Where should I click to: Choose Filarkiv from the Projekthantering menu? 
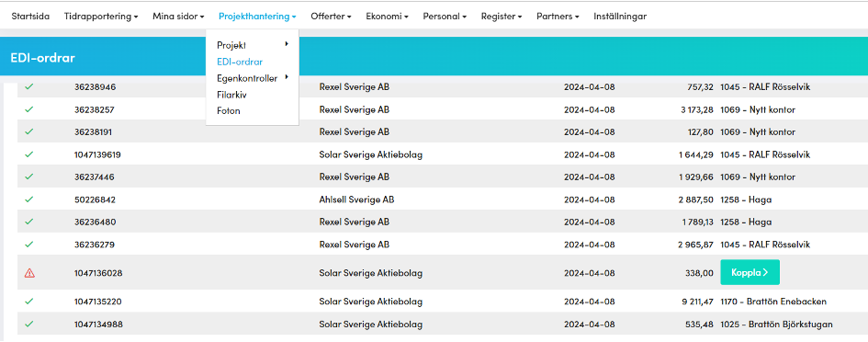(x=231, y=95)
